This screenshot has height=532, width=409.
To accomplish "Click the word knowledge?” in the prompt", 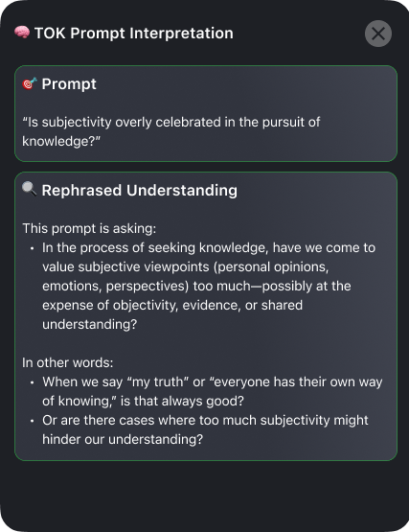I will [61, 141].
